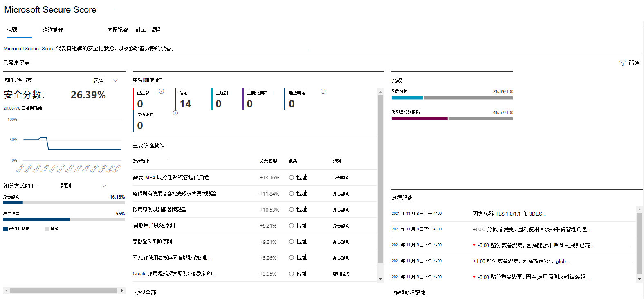Click info icon beside 最近更新
This screenshot has width=644, height=299.
click(175, 113)
